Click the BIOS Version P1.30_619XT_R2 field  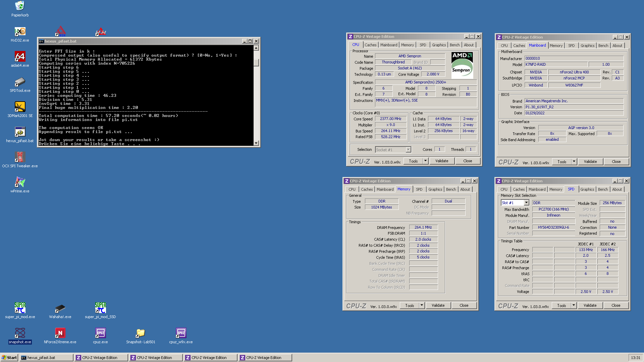(574, 107)
